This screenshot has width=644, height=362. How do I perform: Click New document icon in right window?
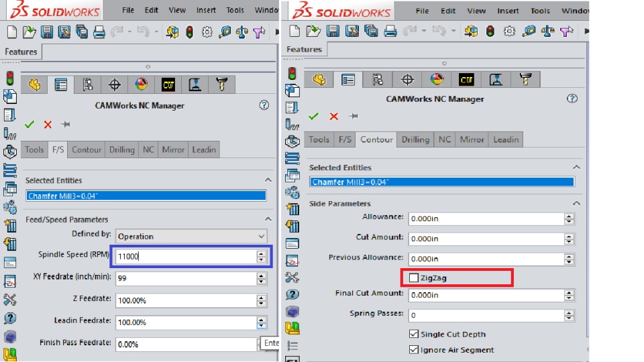(294, 31)
